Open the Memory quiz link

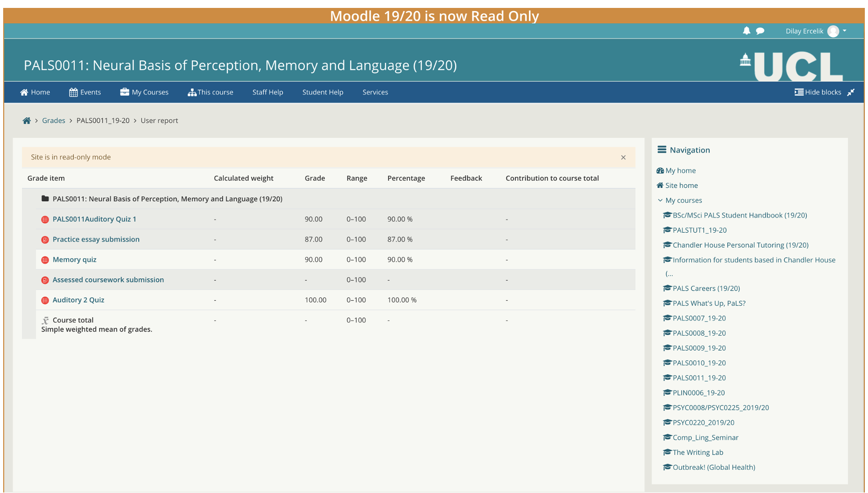point(74,259)
